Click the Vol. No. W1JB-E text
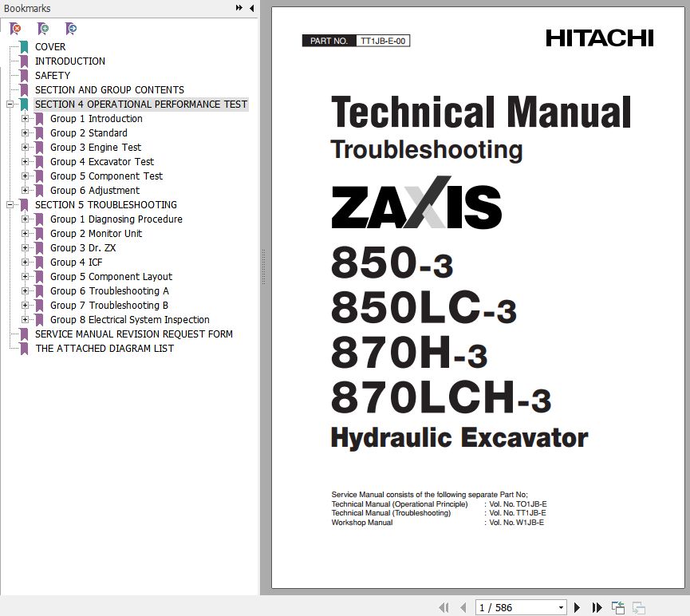Screen dimensions: 690x616 pos(517,522)
